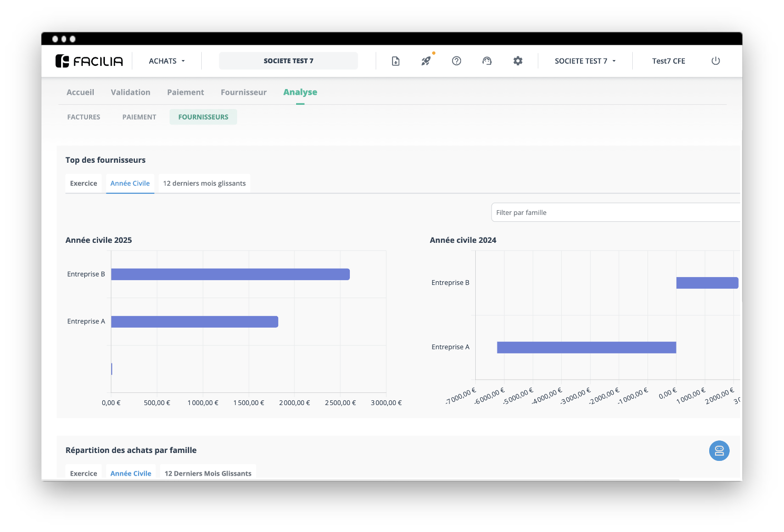This screenshot has width=784, height=532.
Task: Expand the ACHATS module dropdown
Action: [166, 61]
